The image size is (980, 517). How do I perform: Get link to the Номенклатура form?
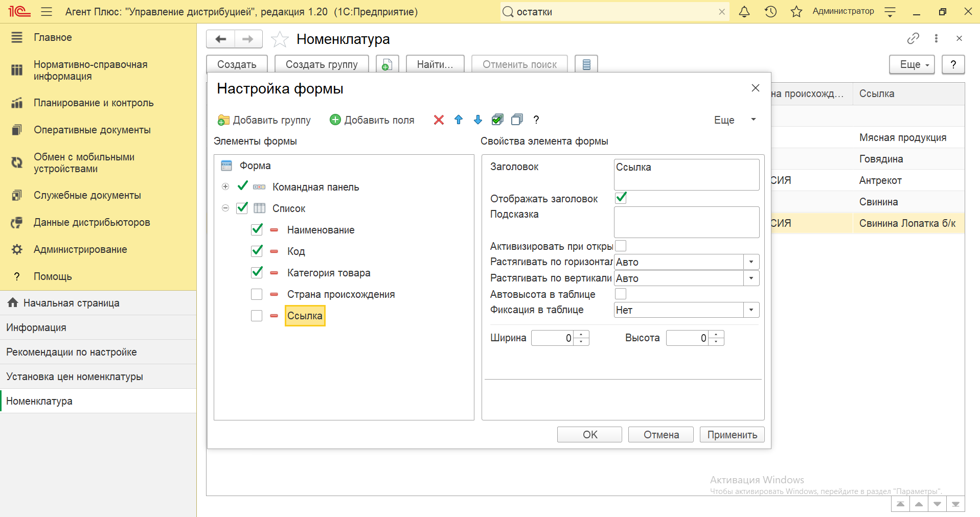(x=913, y=38)
